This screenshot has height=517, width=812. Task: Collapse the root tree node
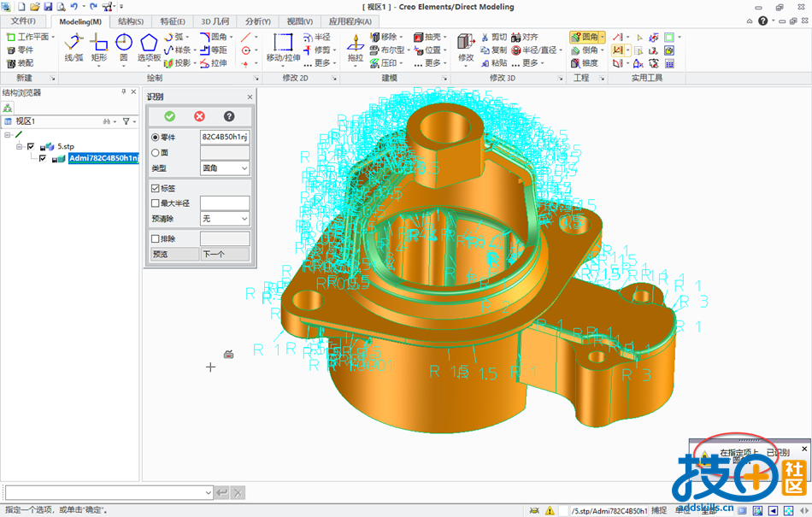[7, 134]
